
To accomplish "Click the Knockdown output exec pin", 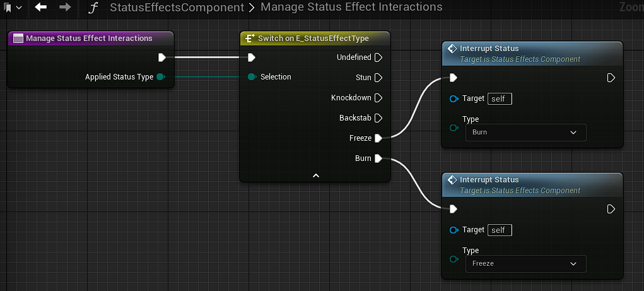I will tap(378, 98).
